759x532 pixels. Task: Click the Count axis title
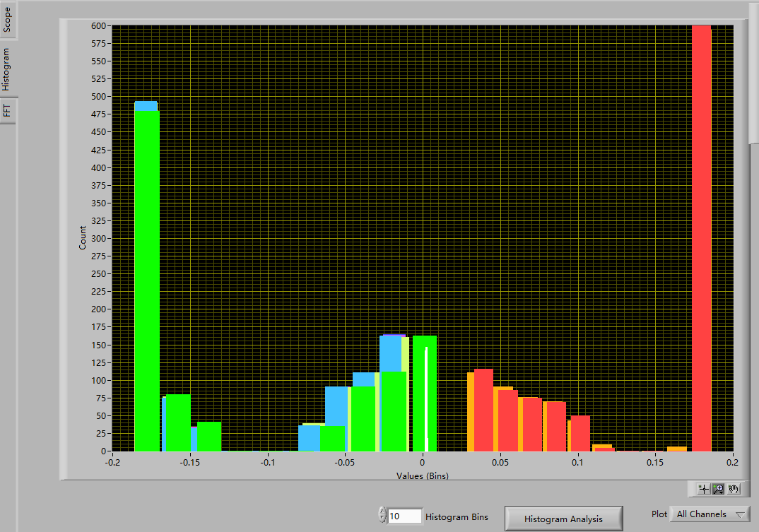click(82, 237)
